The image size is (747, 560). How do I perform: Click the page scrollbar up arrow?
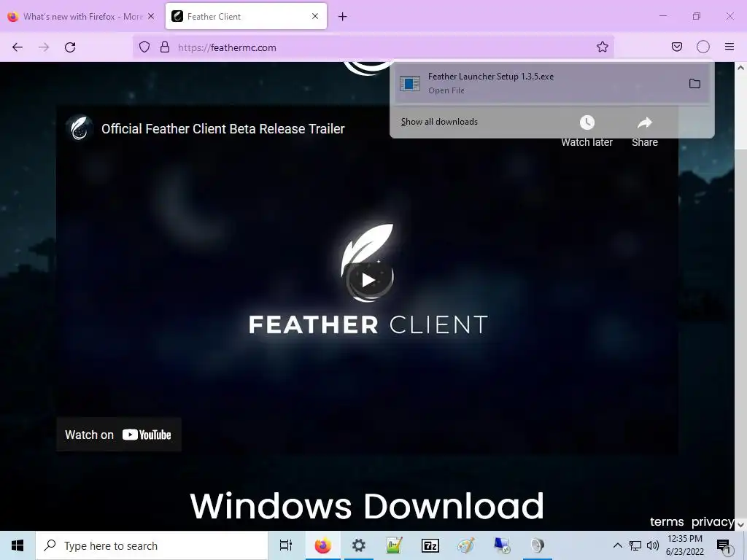(741, 68)
